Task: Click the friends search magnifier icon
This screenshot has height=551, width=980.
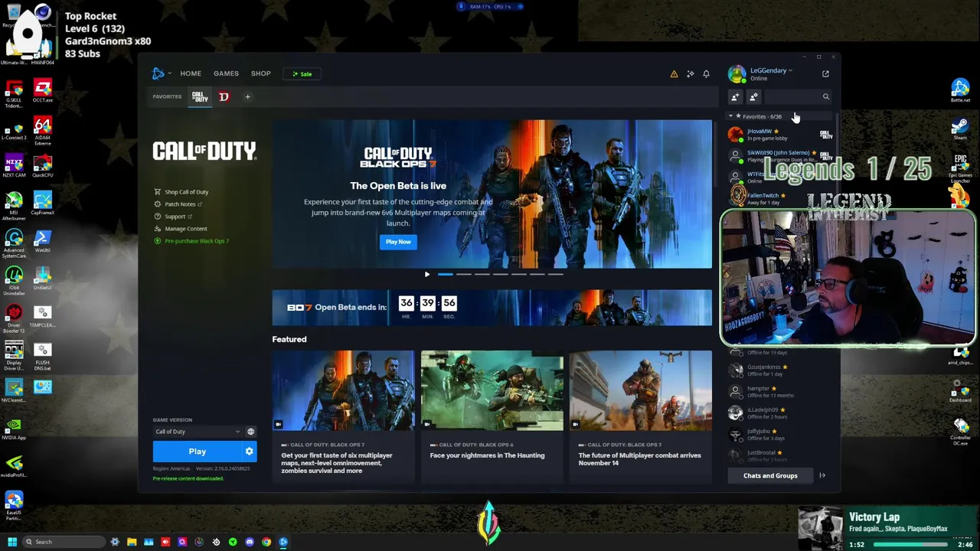Action: [825, 96]
